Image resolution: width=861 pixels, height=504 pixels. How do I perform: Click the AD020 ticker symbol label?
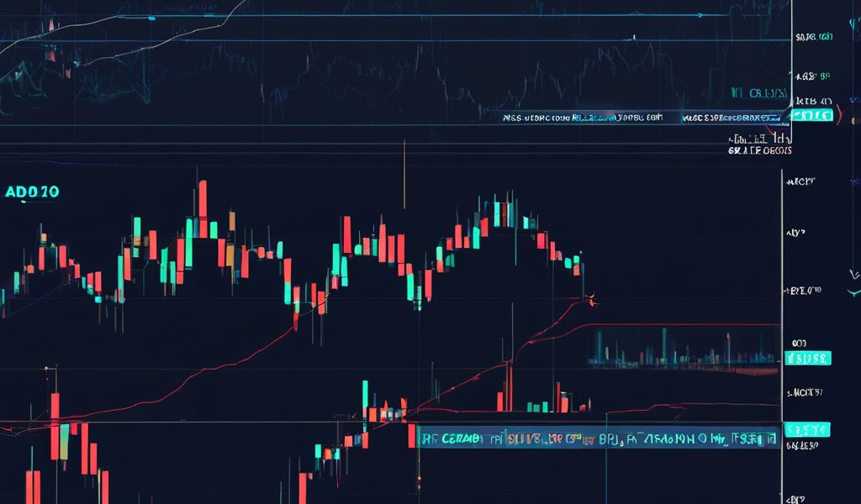32,192
